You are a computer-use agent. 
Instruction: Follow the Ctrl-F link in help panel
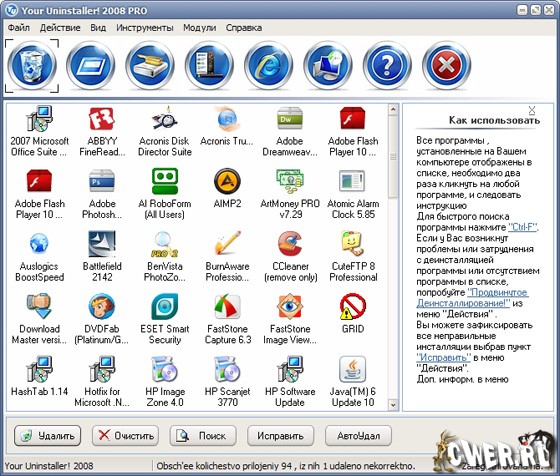coord(522,227)
